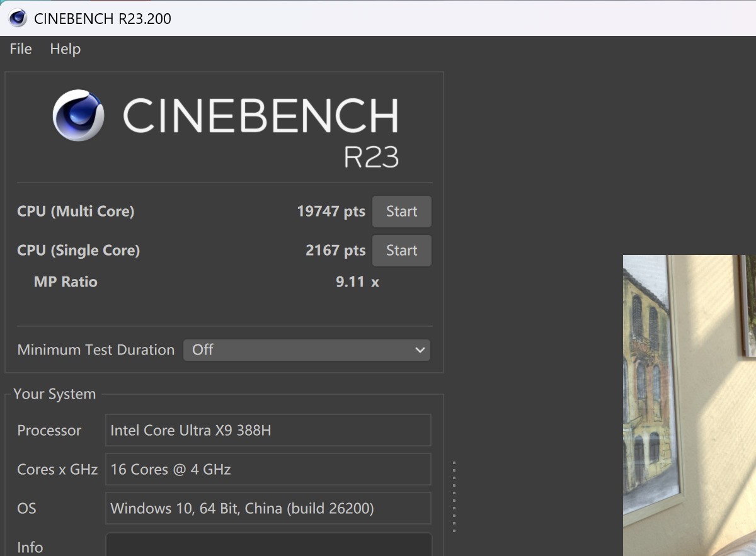
Task: Click the Your System section heading
Action: click(x=55, y=394)
